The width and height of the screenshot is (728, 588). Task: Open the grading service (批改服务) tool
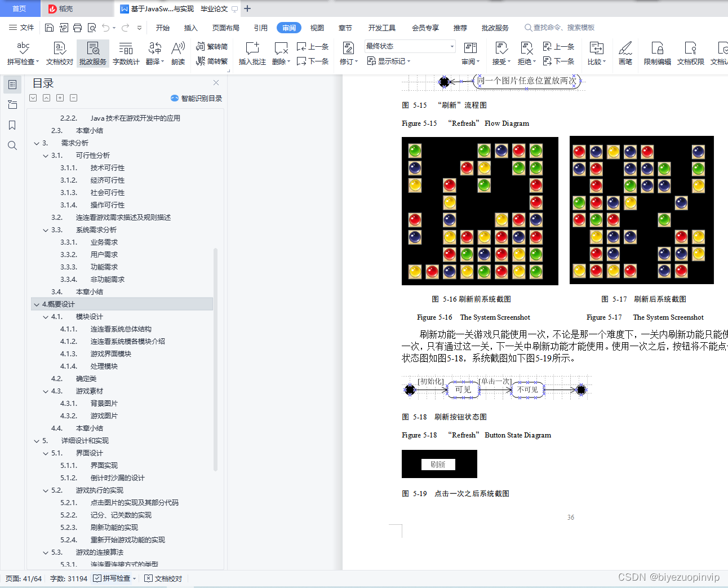pyautogui.click(x=93, y=54)
